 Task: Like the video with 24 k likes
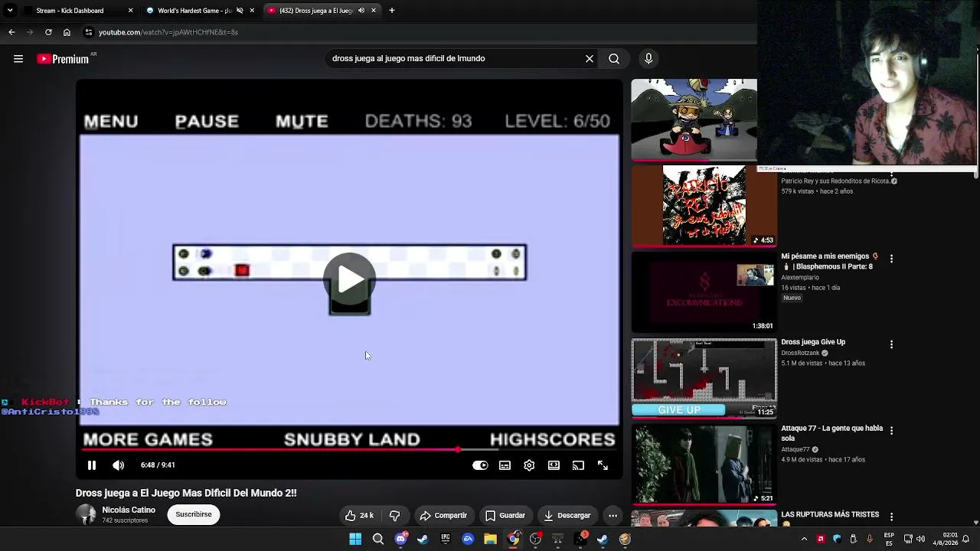coord(358,516)
